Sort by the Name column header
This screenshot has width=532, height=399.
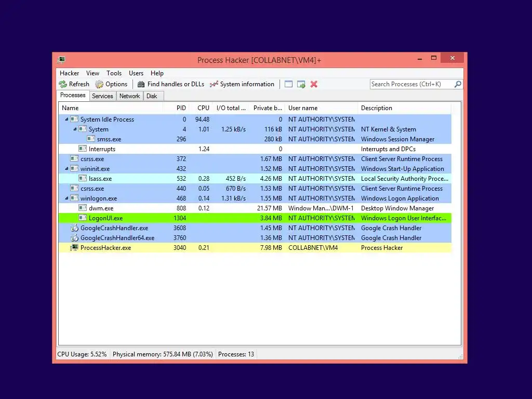point(111,108)
